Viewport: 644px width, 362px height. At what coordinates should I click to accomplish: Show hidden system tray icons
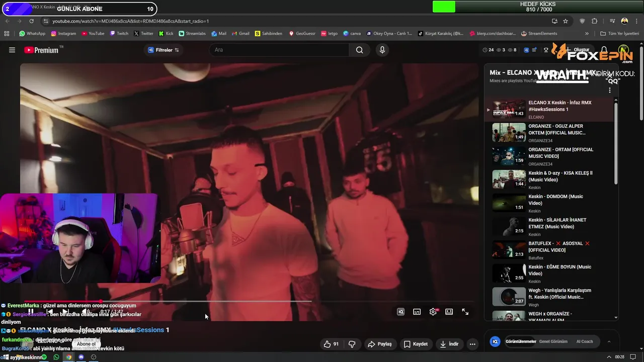click(610, 357)
